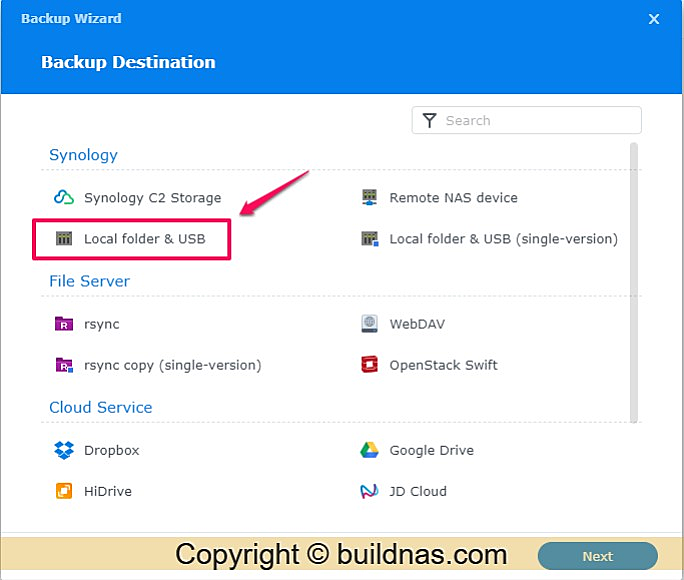
Task: Click the Google Drive logo icon
Action: click(x=369, y=450)
